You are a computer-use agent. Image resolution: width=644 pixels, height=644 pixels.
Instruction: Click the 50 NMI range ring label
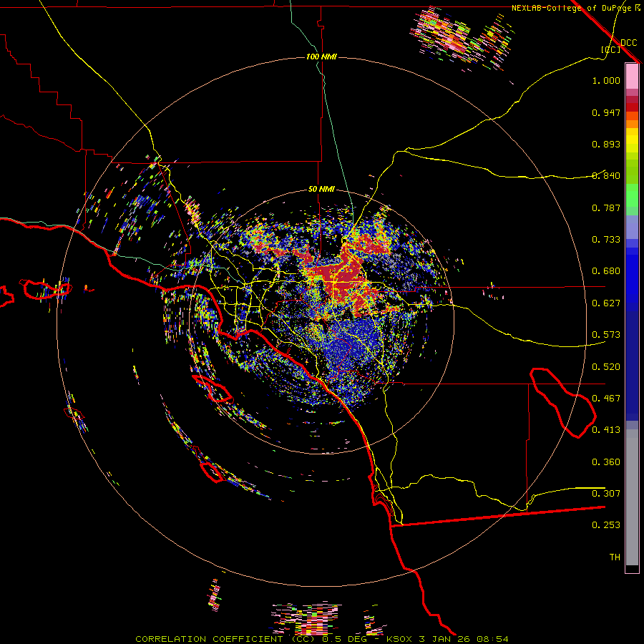coord(321,189)
